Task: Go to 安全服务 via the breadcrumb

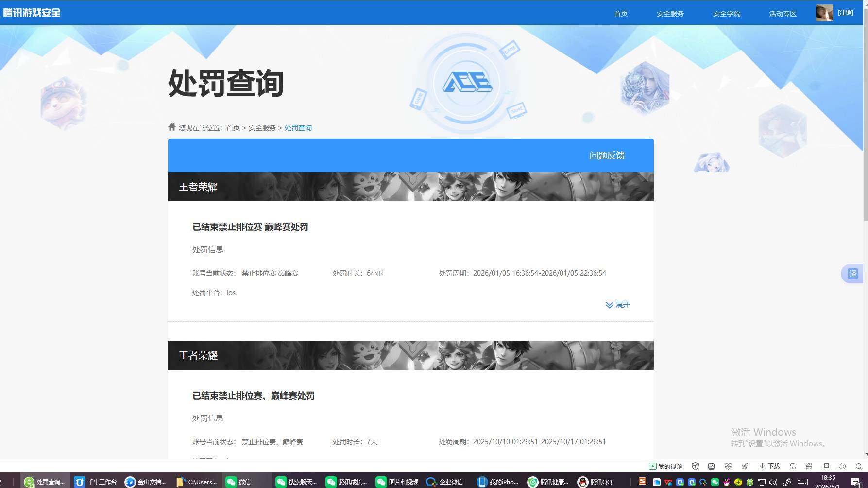Action: (x=262, y=128)
